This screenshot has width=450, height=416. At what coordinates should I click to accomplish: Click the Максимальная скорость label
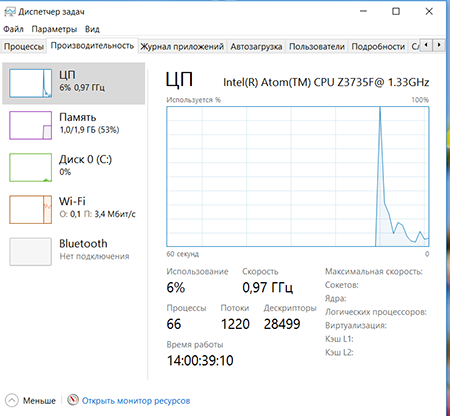(374, 272)
